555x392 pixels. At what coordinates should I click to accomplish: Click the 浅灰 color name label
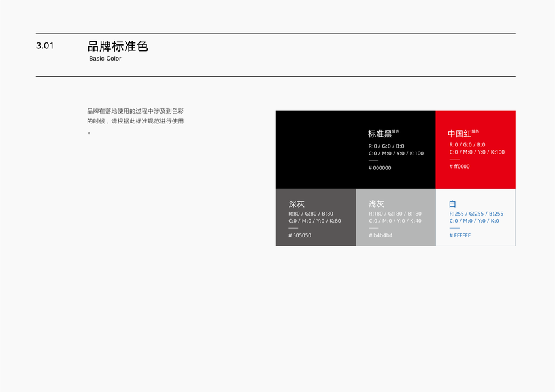(x=376, y=204)
